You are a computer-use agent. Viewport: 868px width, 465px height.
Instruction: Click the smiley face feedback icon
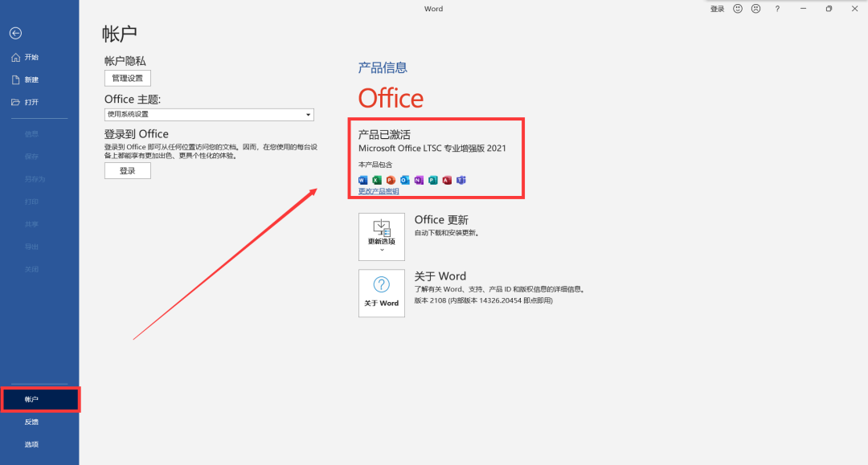738,9
